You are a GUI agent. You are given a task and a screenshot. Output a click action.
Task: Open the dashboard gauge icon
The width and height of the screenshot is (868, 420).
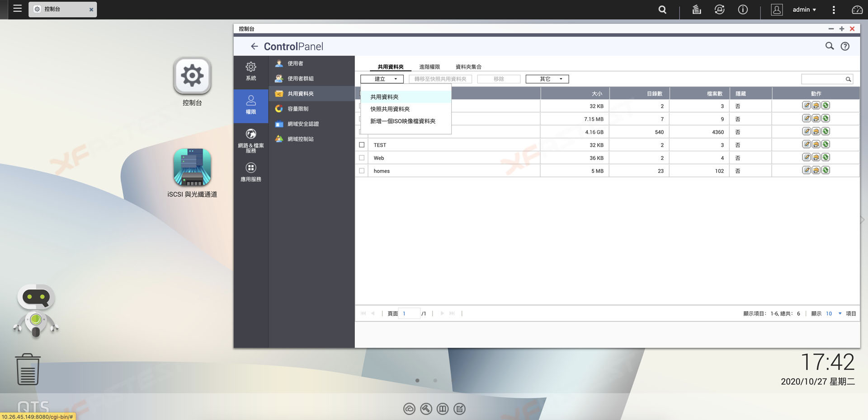click(x=857, y=9)
